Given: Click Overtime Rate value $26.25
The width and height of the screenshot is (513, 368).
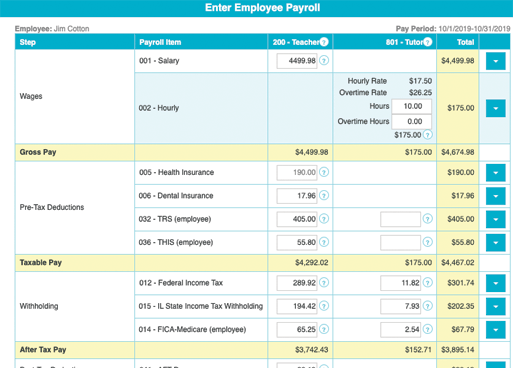Looking at the screenshot, I should tap(420, 93).
